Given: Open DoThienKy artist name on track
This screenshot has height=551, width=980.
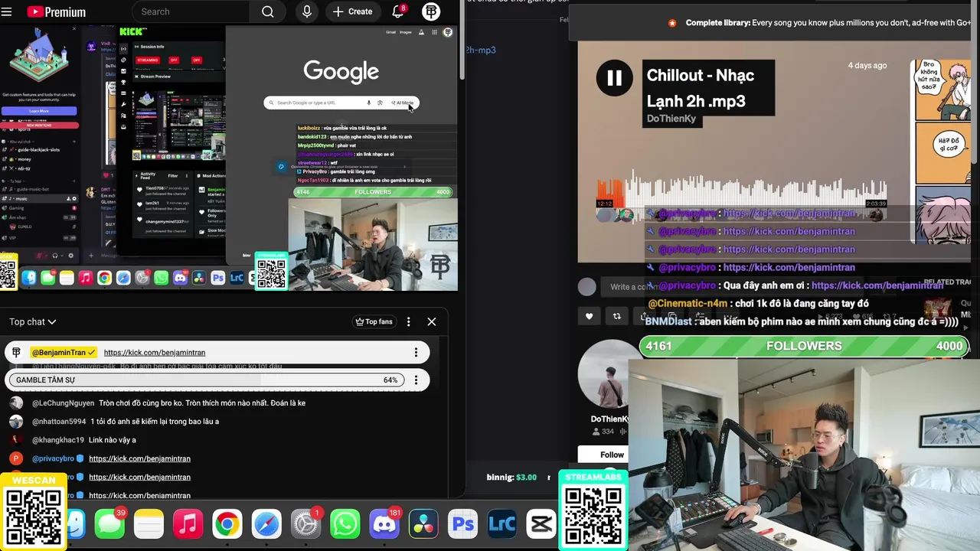Looking at the screenshot, I should coord(671,119).
